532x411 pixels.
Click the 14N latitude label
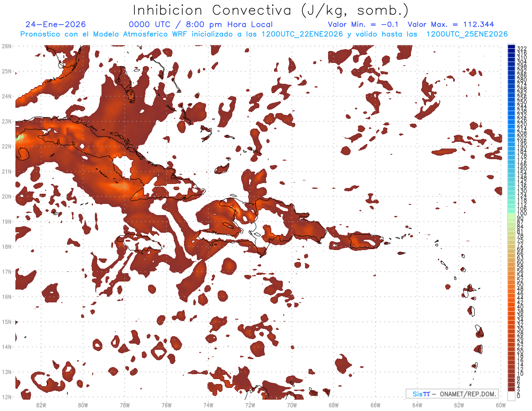coord(7,347)
